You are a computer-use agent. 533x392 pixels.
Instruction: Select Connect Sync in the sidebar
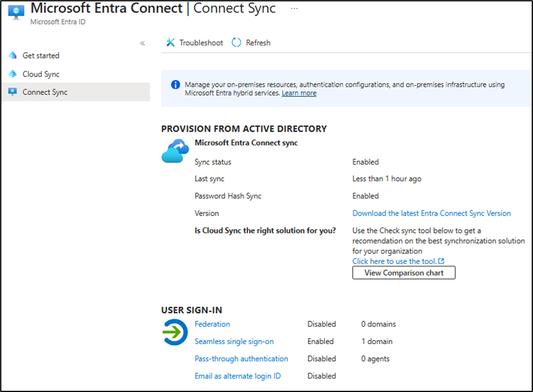(45, 92)
